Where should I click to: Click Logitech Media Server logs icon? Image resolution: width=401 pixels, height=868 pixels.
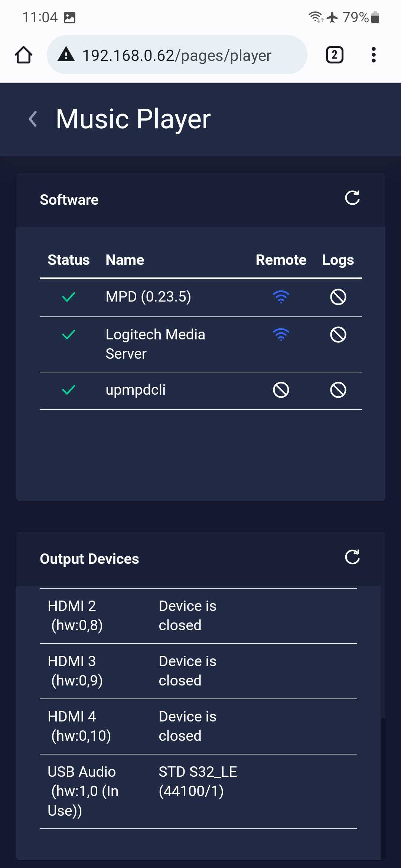coord(338,335)
